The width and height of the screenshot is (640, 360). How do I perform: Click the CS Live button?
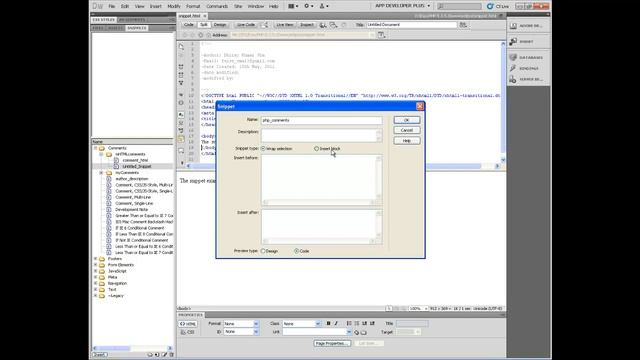click(498, 6)
